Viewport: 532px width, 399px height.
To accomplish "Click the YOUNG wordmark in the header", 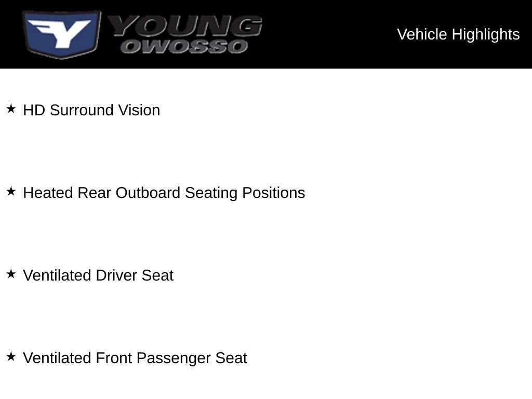I will (x=185, y=26).
